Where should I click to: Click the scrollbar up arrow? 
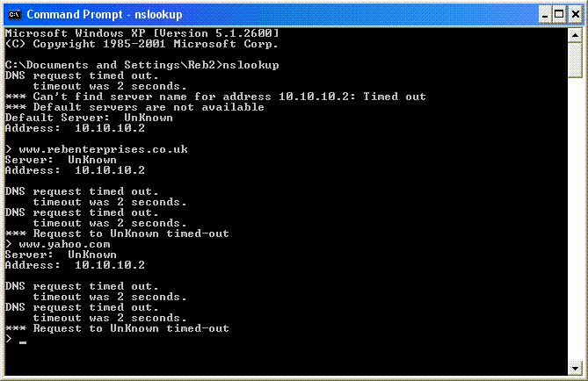point(575,36)
